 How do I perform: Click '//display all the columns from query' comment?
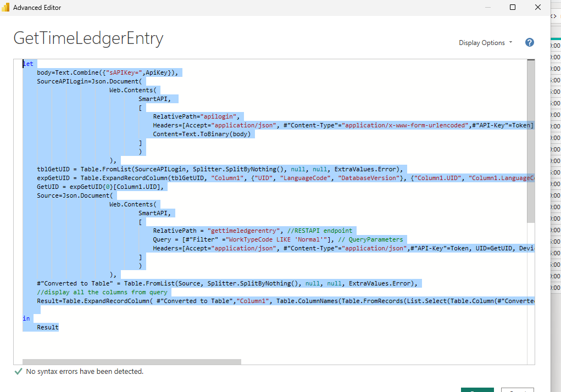[102, 292]
